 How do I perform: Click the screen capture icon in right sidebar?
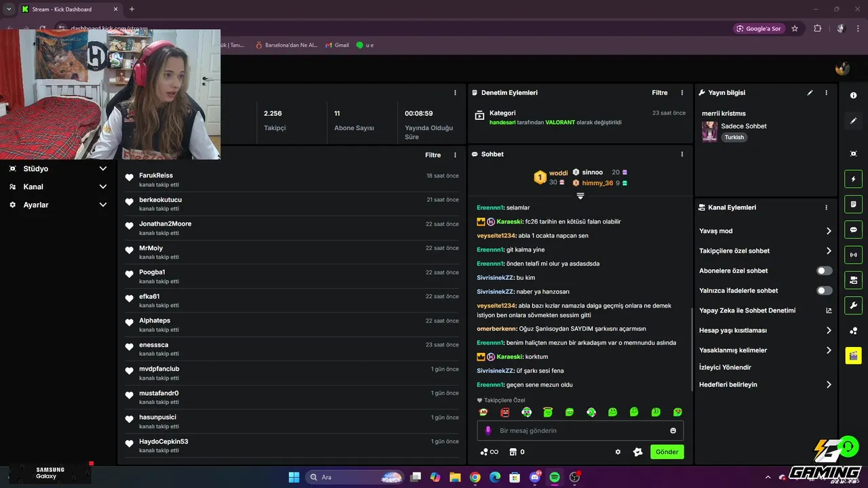pos(853,154)
